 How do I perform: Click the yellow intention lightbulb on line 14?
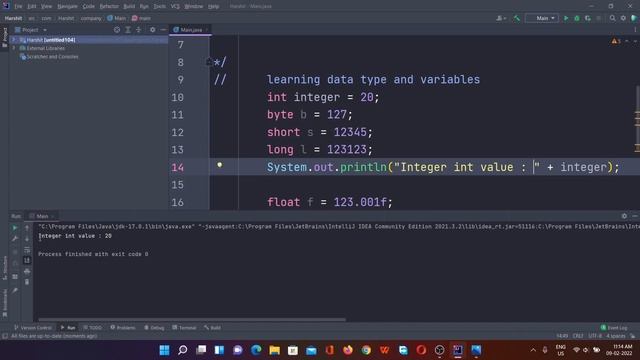tap(220, 165)
